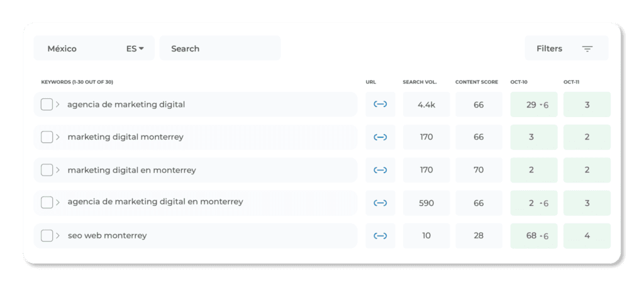Screen dimensions: 644x294
Task: Open URL link icon for agencia de marketing digital
Action: (380, 105)
